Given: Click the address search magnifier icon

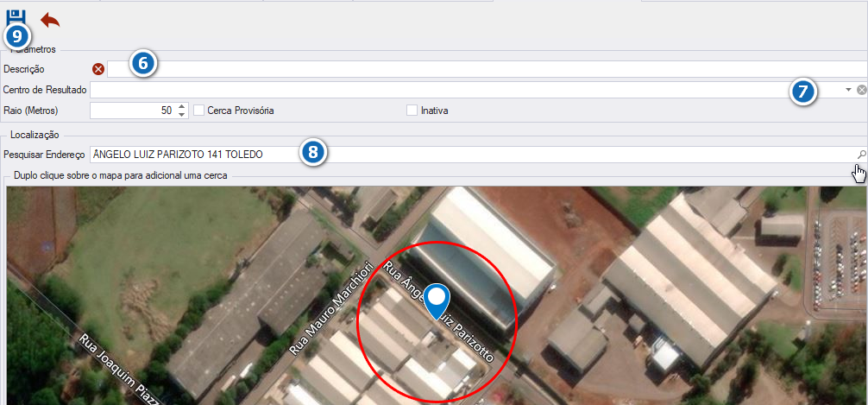Looking at the screenshot, I should pyautogui.click(x=861, y=155).
